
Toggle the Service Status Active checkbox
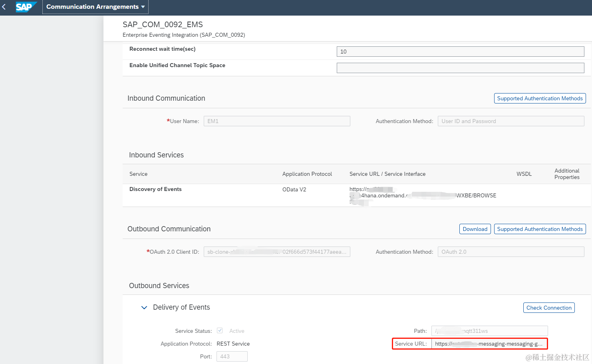(x=220, y=330)
